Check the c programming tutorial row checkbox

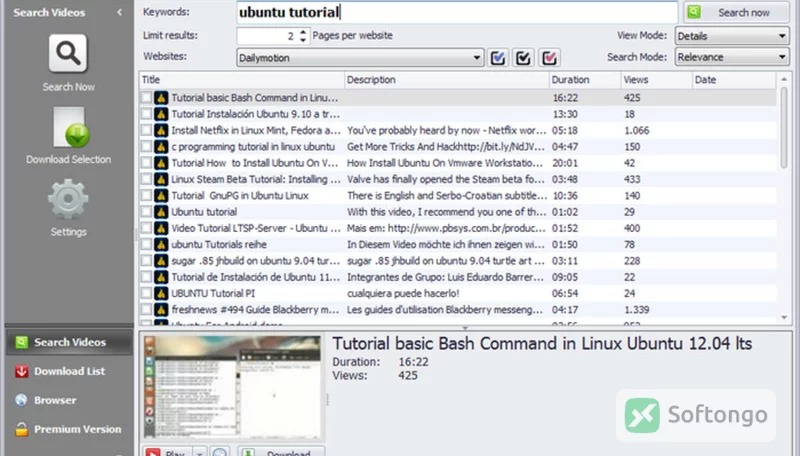(x=146, y=146)
